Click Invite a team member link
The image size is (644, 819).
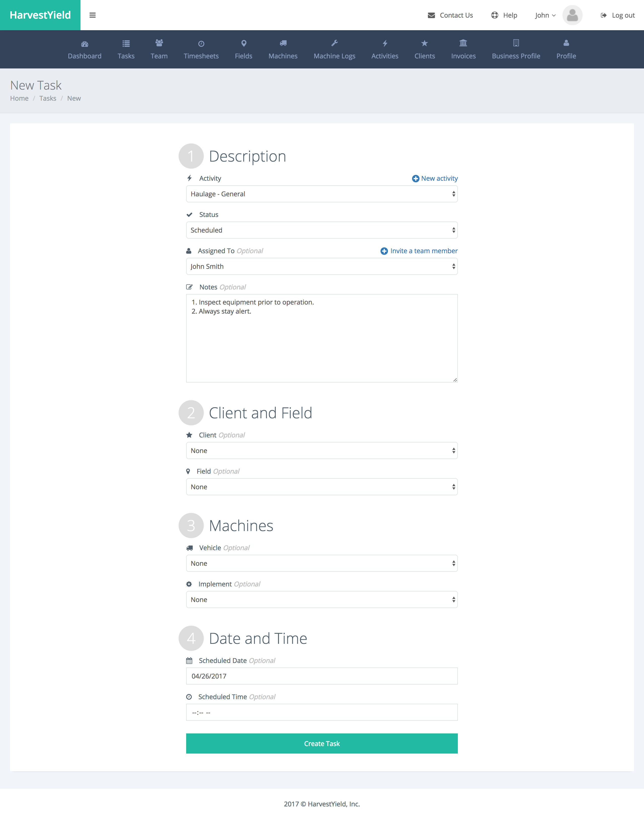pos(419,251)
